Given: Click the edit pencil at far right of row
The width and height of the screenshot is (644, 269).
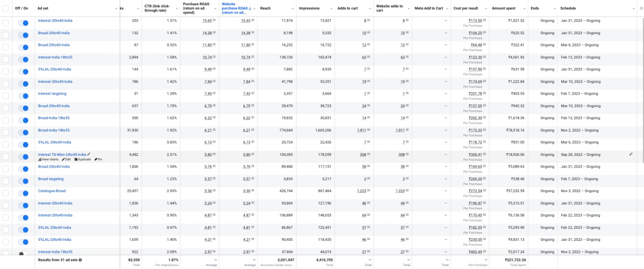Looking at the screenshot, I should click(631, 154).
